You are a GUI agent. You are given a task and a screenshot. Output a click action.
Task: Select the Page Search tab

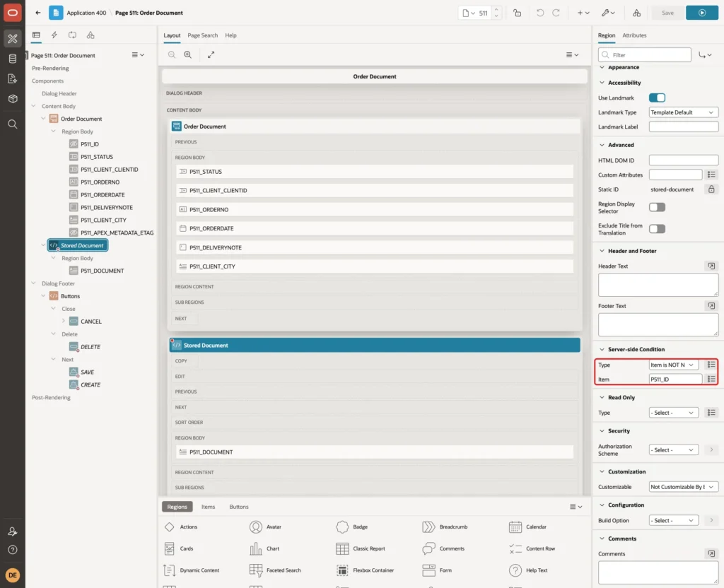click(202, 35)
